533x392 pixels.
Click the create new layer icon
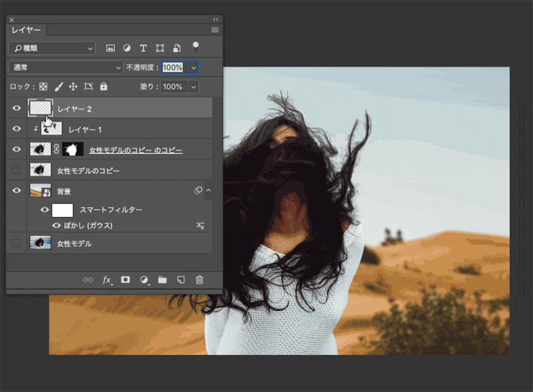181,280
